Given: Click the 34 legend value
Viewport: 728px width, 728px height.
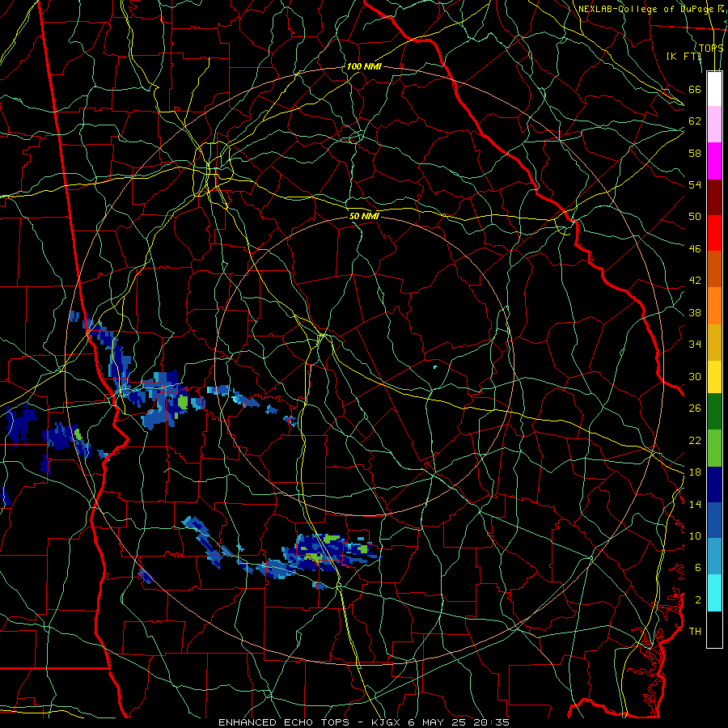Looking at the screenshot, I should (x=695, y=344).
